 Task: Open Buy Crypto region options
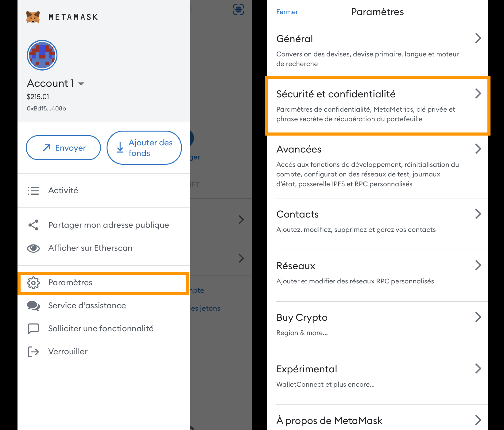click(302, 317)
